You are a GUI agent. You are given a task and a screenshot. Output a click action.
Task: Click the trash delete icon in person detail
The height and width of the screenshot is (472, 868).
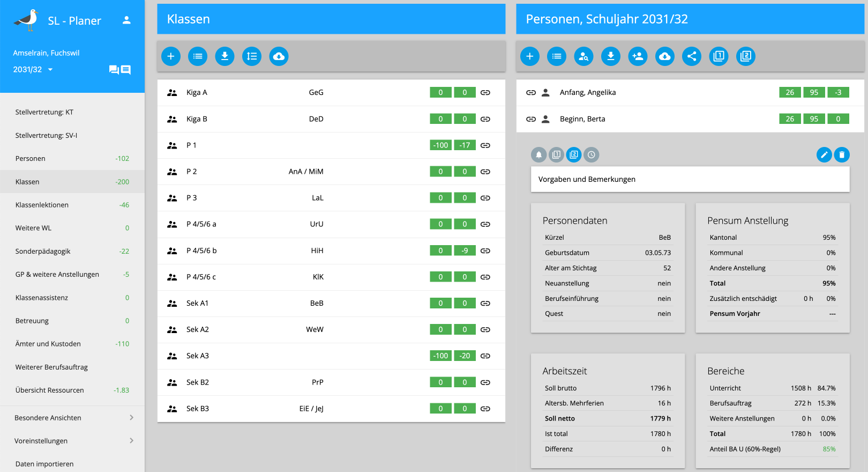pyautogui.click(x=842, y=155)
